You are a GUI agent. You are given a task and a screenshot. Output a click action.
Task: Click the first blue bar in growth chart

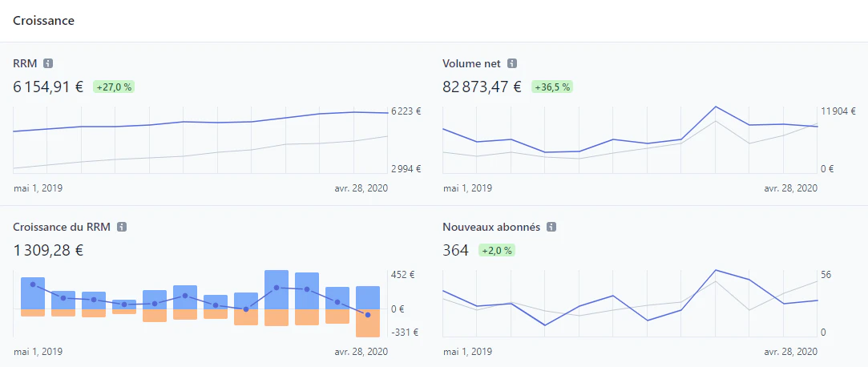pos(33,292)
